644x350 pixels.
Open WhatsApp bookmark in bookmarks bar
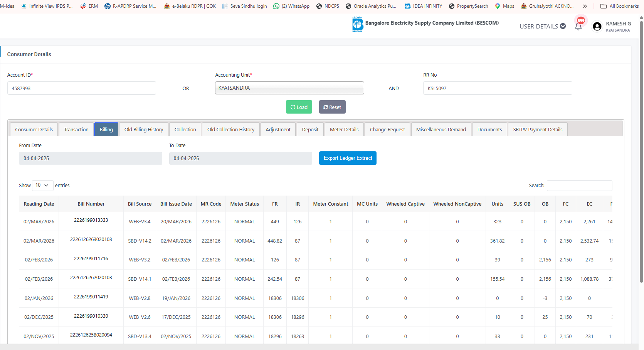click(291, 6)
